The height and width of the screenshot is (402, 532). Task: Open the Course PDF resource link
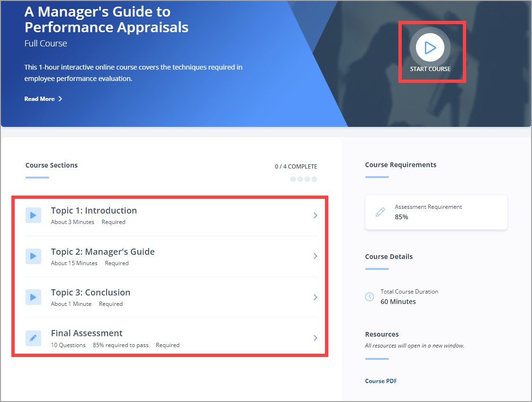tap(381, 381)
